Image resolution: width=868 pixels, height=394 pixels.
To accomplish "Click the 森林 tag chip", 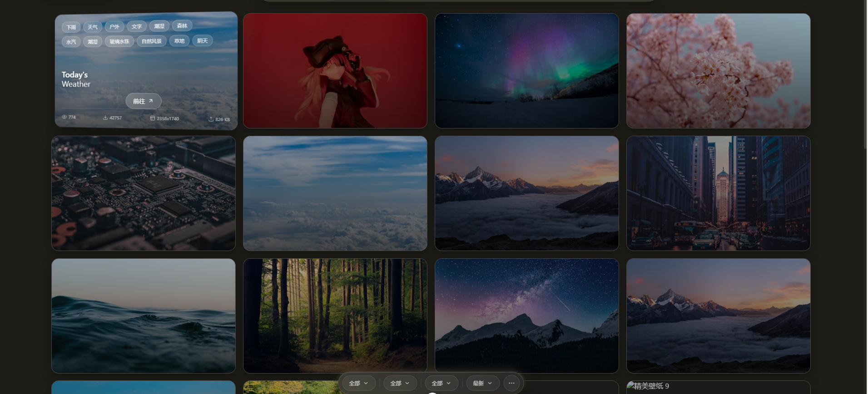I will tap(182, 26).
